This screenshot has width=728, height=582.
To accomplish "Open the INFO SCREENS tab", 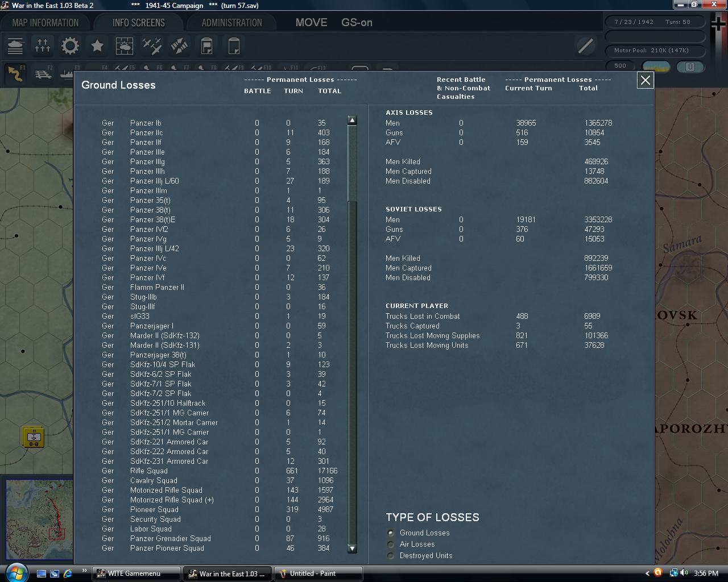I will (138, 23).
